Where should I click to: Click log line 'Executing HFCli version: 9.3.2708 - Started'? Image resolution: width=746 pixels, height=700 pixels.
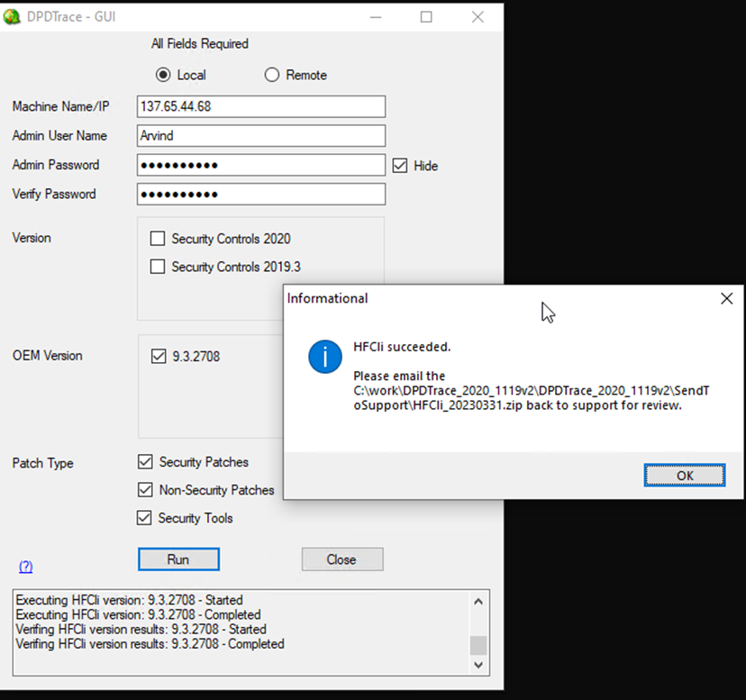pos(130,600)
